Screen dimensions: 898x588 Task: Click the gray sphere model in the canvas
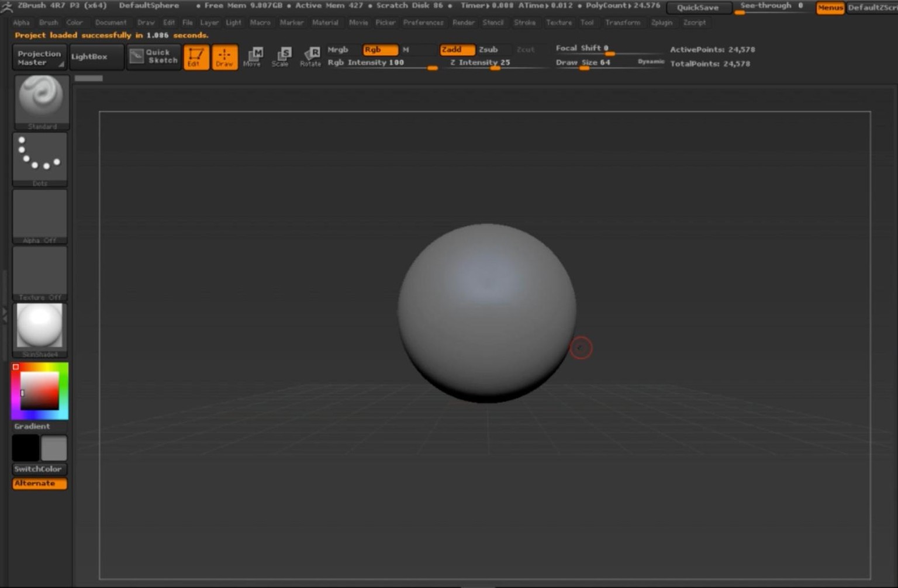487,313
